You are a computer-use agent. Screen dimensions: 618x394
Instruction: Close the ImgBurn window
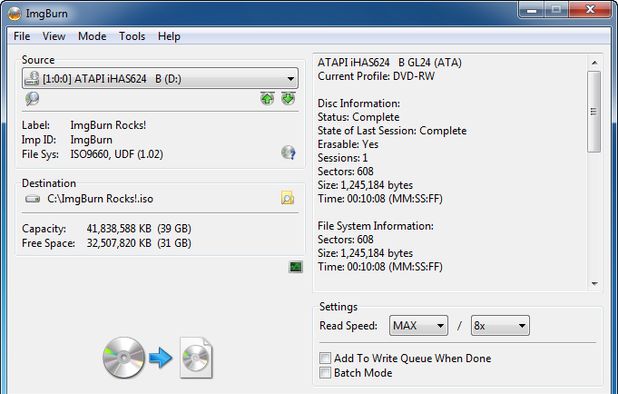[590, 9]
